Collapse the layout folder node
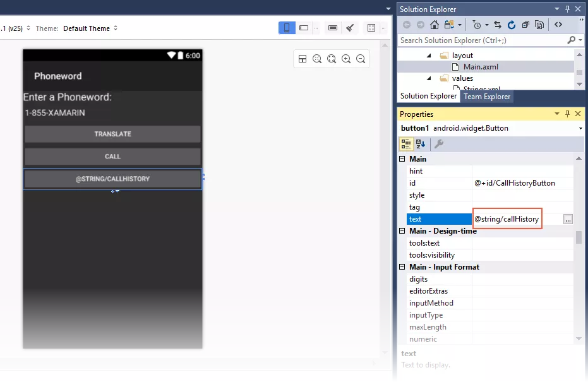This screenshot has width=588, height=382. tap(429, 56)
